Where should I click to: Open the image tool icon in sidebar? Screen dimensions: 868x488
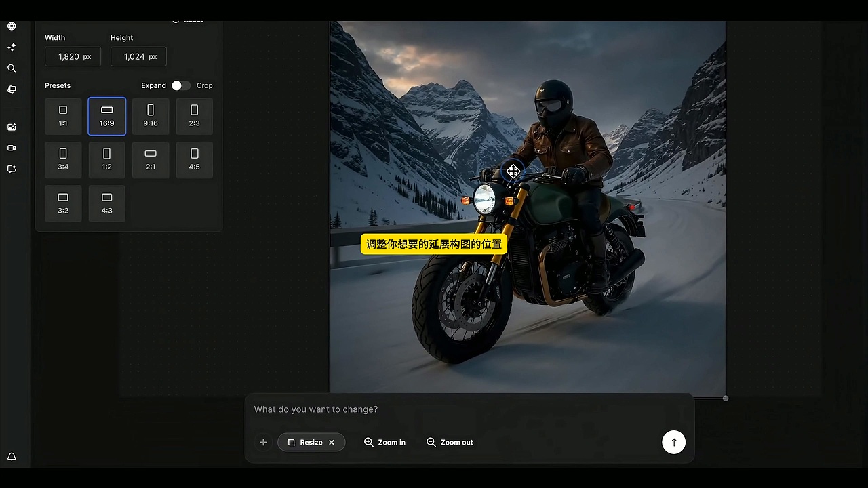click(12, 127)
